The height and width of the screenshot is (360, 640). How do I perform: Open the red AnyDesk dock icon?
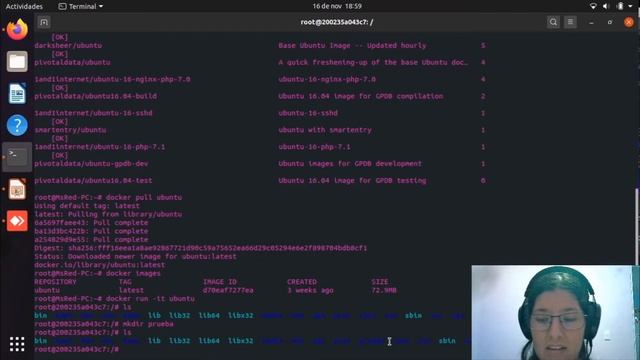coord(17,221)
